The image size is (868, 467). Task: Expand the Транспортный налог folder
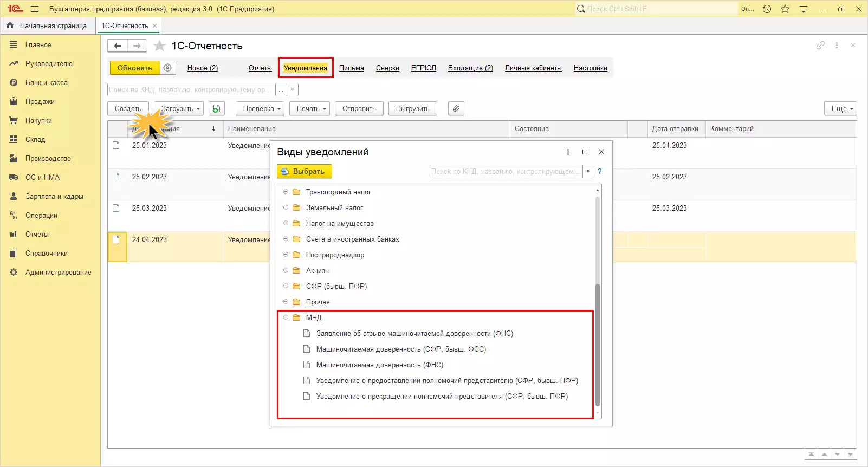pyautogui.click(x=286, y=192)
